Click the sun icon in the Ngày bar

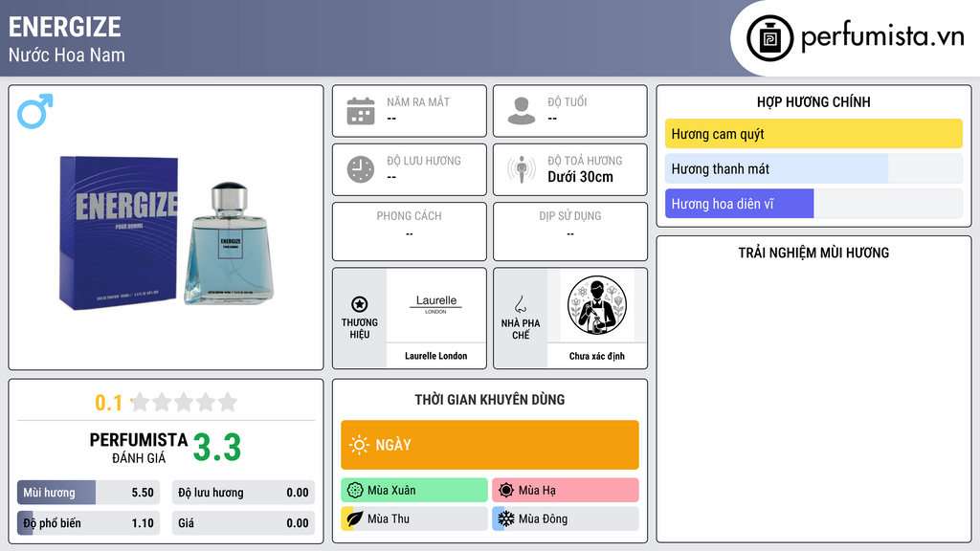coord(359,445)
